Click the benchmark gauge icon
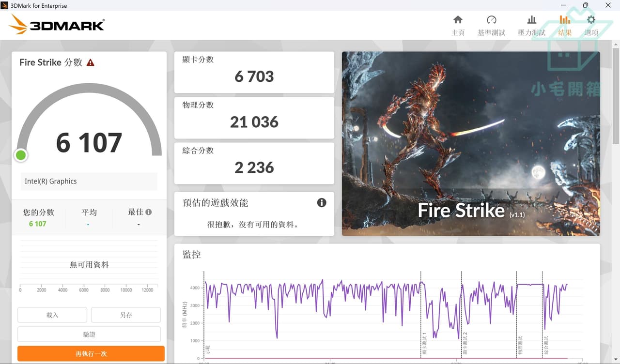This screenshot has height=364, width=620. pyautogui.click(x=491, y=20)
